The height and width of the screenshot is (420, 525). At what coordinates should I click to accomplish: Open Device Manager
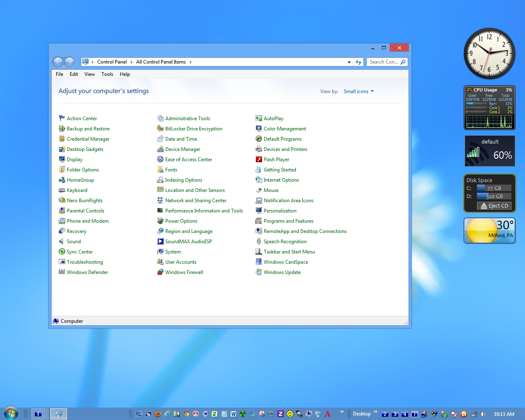click(x=183, y=149)
